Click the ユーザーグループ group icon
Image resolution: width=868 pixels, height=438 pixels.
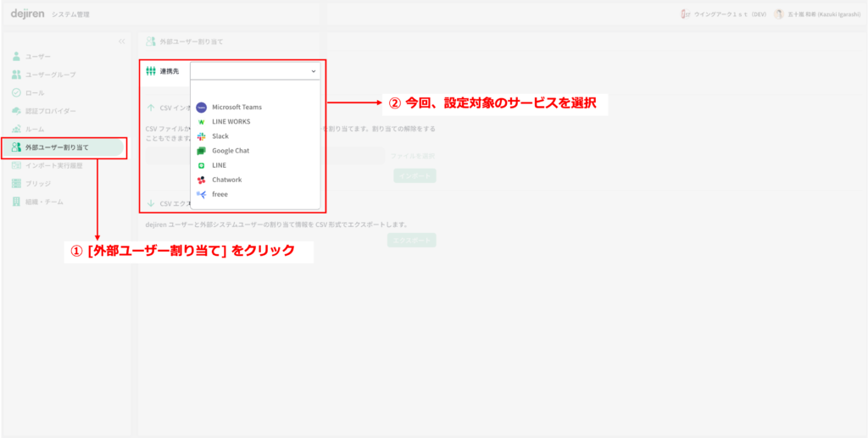17,75
